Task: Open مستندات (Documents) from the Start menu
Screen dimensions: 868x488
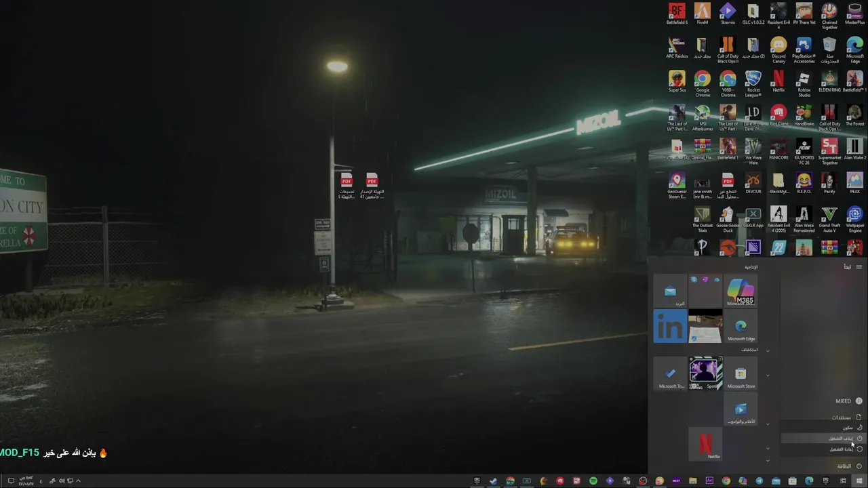Action: [846, 418]
